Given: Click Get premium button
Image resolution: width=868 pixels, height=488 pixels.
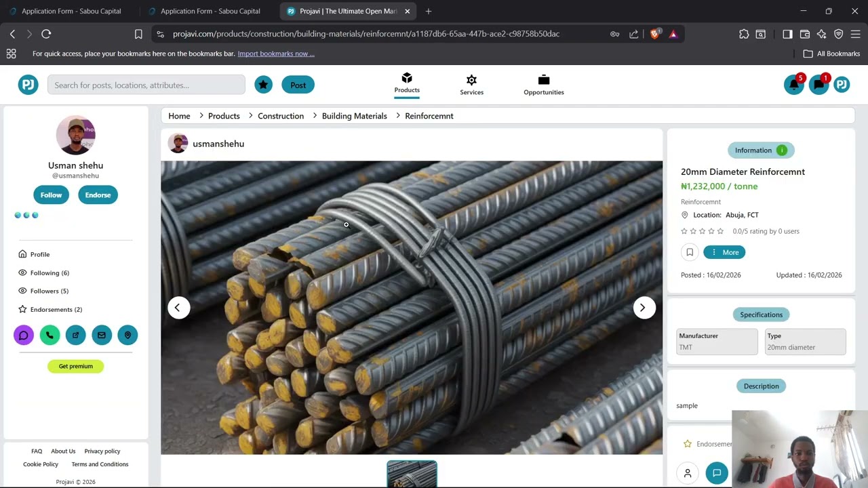Looking at the screenshot, I should 75,366.
